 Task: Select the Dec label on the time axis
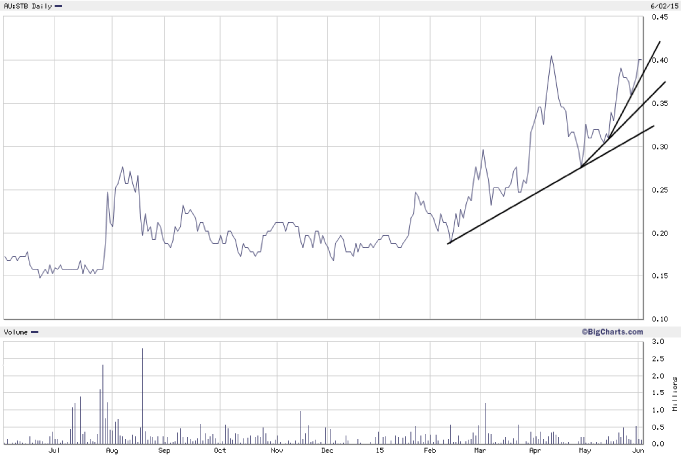(x=327, y=452)
